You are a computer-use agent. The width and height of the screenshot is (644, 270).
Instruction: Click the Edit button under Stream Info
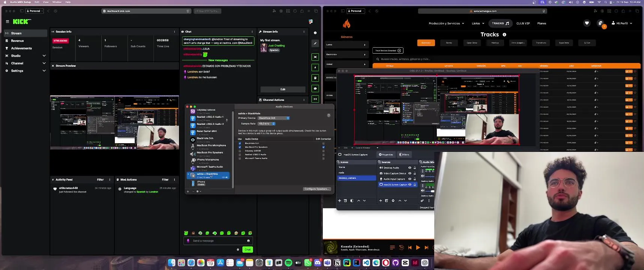tap(283, 89)
